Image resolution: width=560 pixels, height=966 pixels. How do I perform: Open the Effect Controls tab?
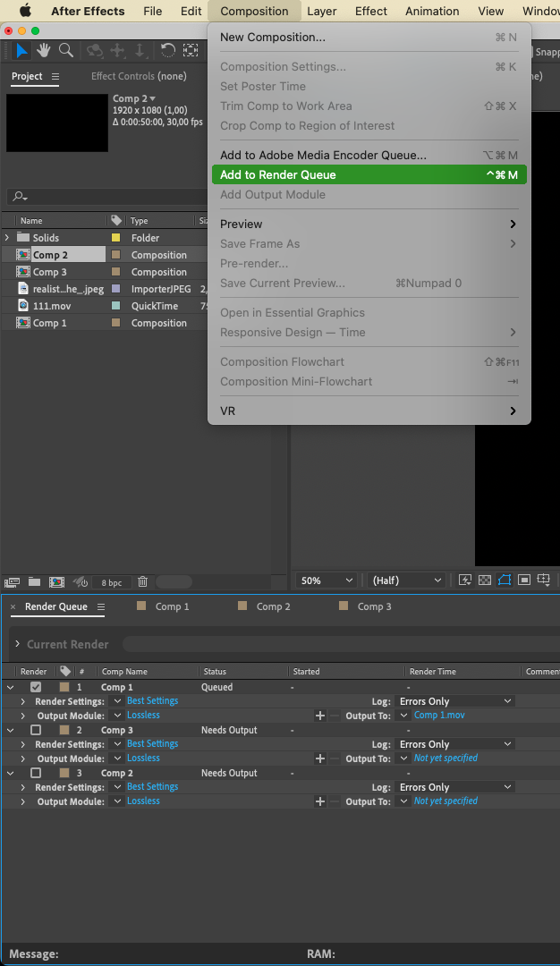pyautogui.click(x=139, y=76)
